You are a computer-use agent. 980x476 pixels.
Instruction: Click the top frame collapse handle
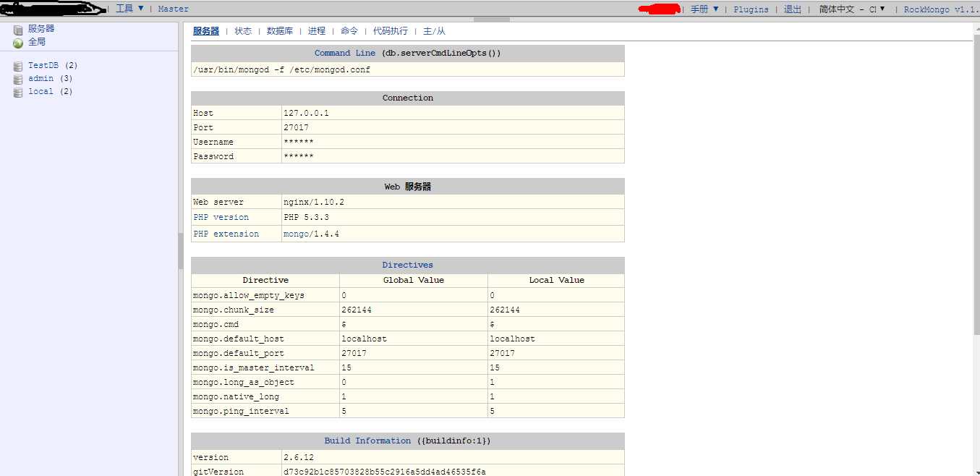coord(491,20)
